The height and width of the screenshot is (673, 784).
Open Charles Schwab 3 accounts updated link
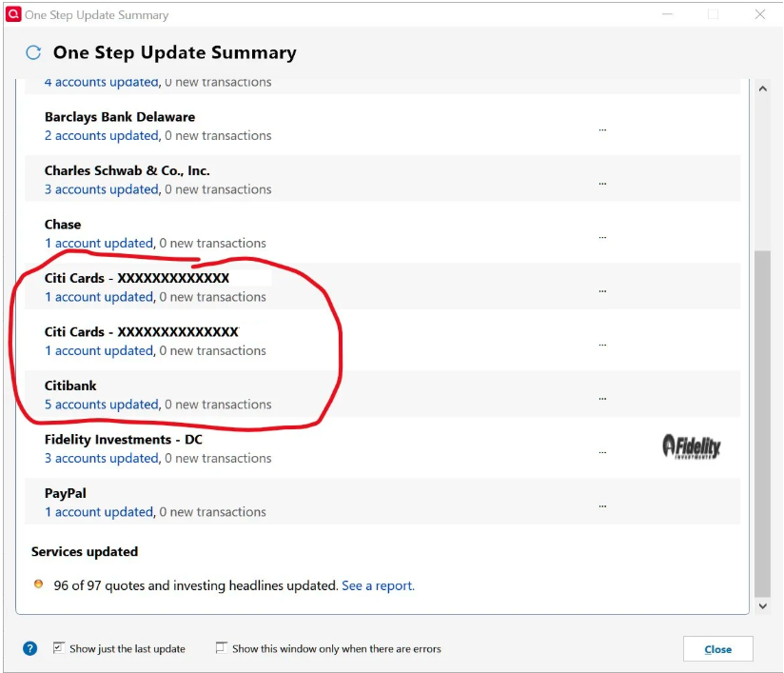(102, 189)
